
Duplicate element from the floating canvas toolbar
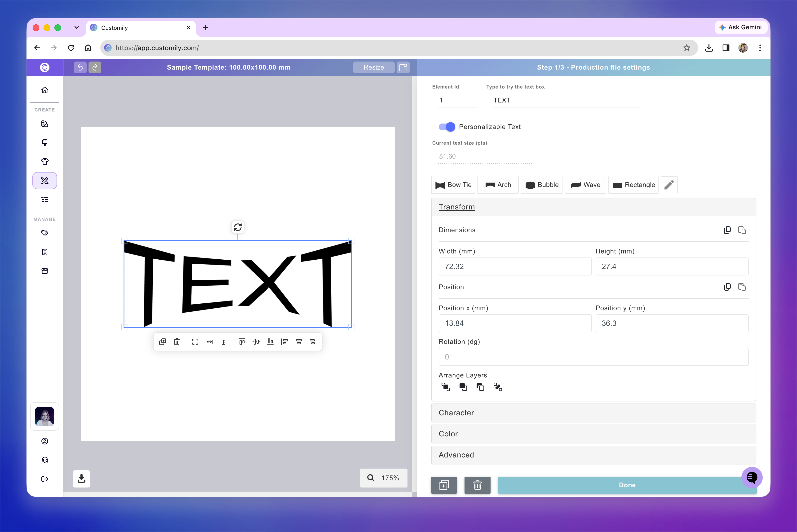[x=163, y=342]
